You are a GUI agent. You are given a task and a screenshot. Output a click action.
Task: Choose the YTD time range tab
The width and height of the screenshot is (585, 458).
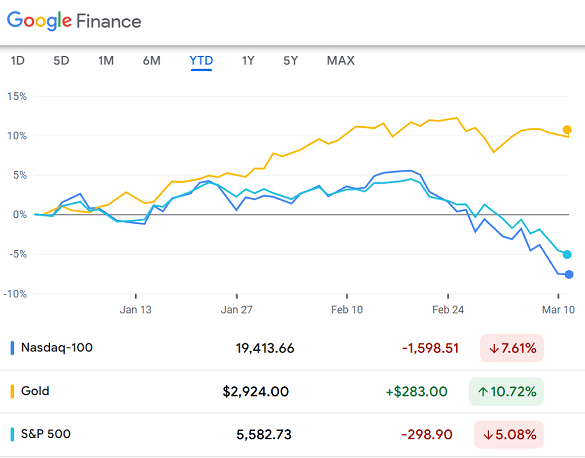201,61
